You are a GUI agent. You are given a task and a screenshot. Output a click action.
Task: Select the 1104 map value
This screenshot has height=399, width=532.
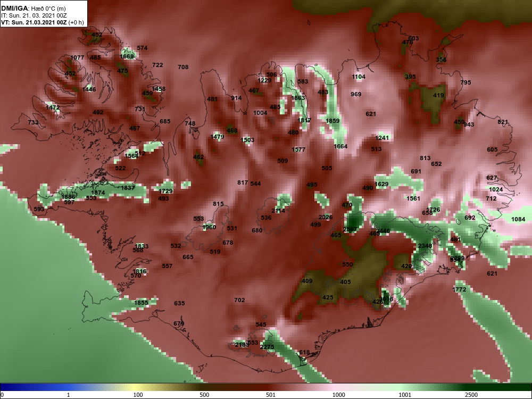[x=359, y=77]
